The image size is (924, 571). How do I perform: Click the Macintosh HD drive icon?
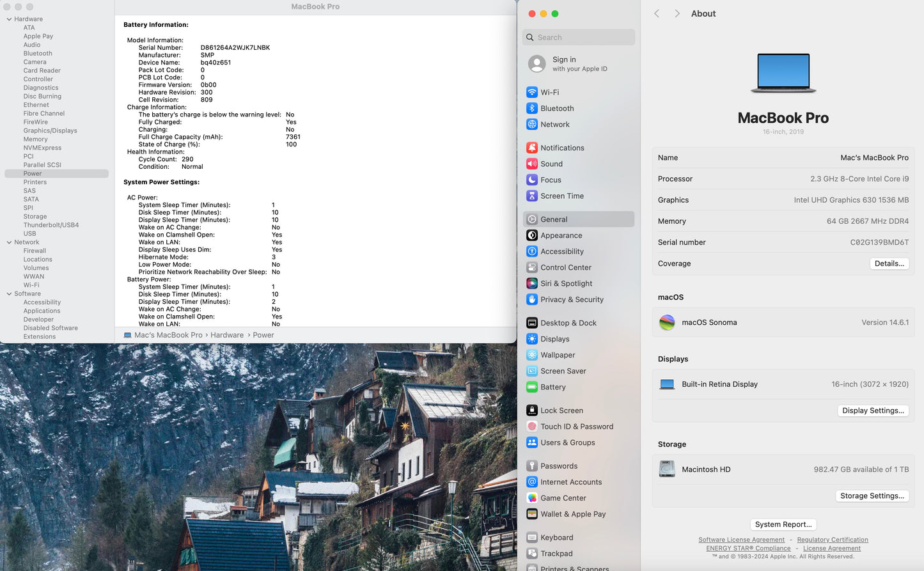(667, 469)
